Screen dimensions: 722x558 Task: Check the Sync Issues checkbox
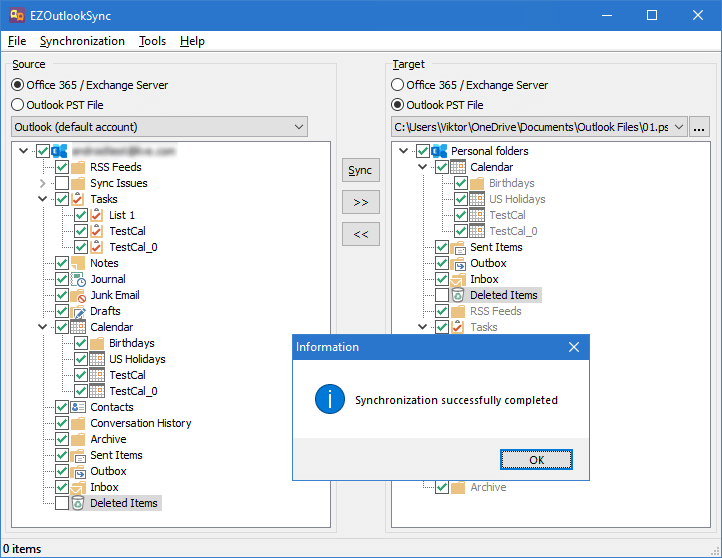pos(62,183)
